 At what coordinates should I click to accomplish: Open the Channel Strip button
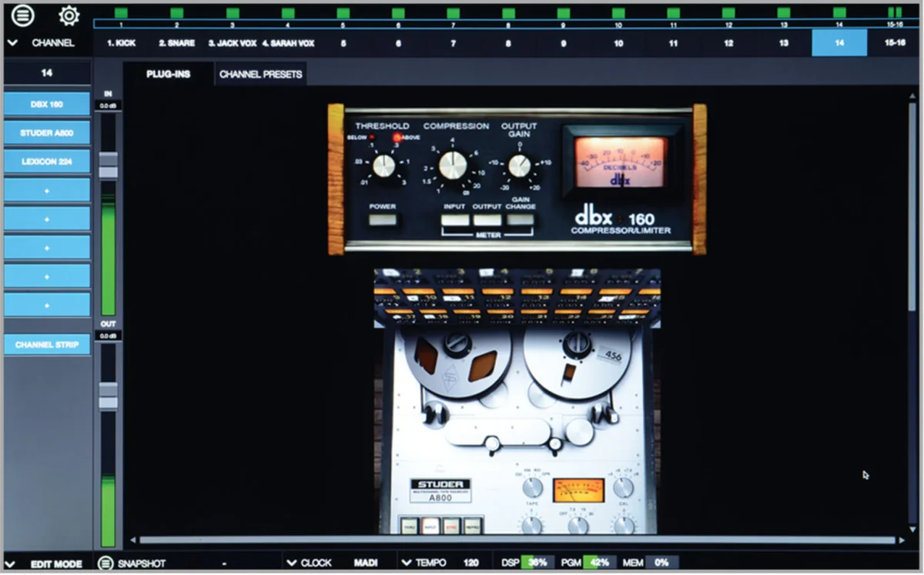pos(47,344)
